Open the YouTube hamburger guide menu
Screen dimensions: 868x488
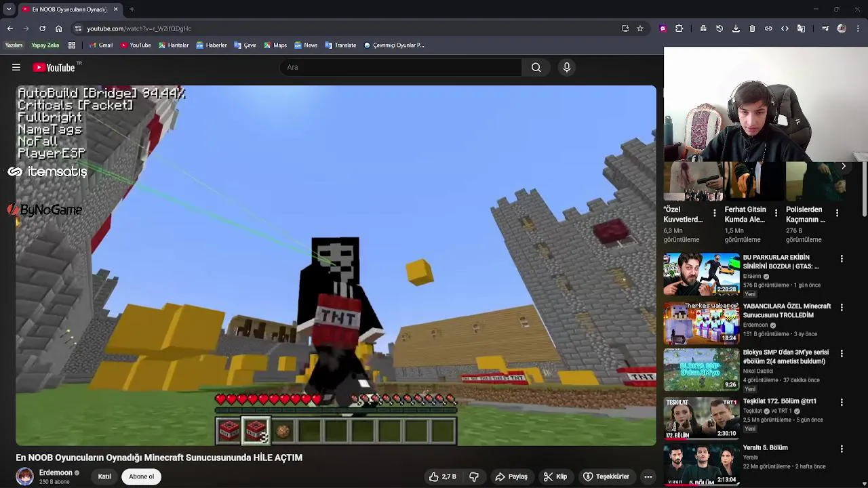16,67
